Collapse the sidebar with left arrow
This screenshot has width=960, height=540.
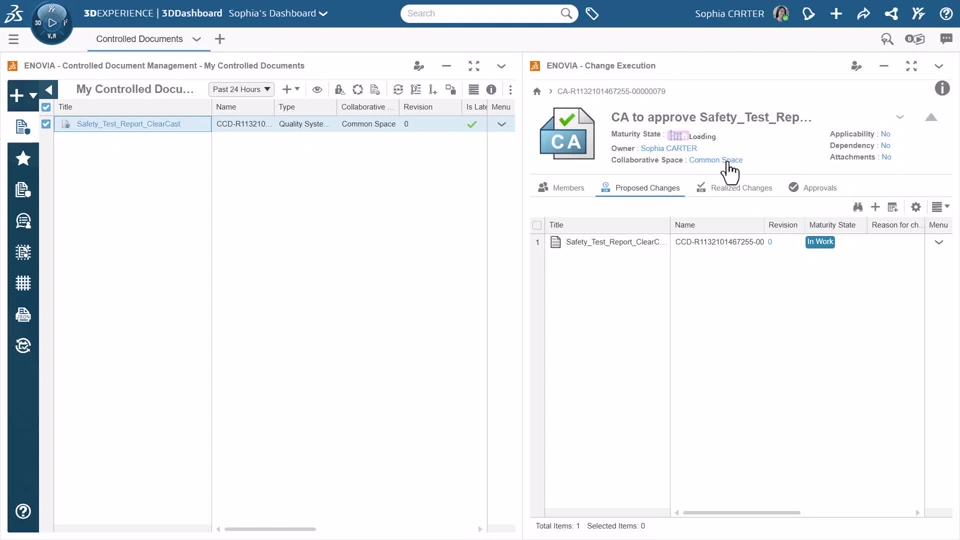(48, 90)
